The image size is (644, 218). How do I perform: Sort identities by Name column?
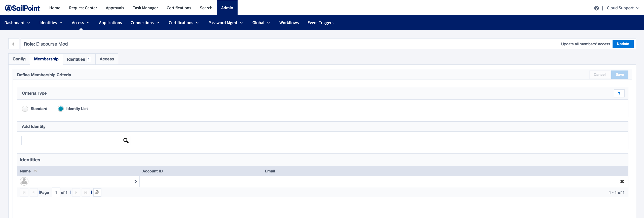[x=25, y=171]
